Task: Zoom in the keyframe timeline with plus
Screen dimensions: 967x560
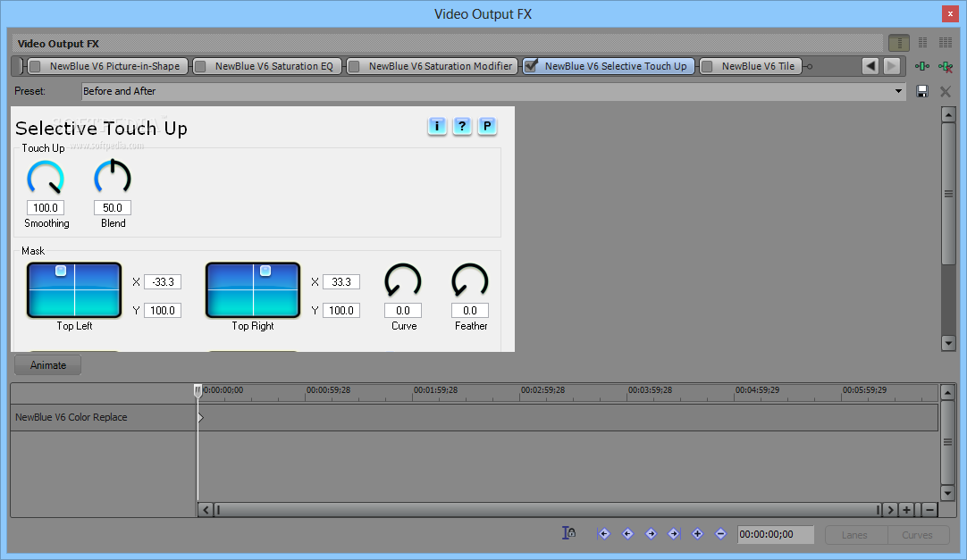Action: coord(906,509)
